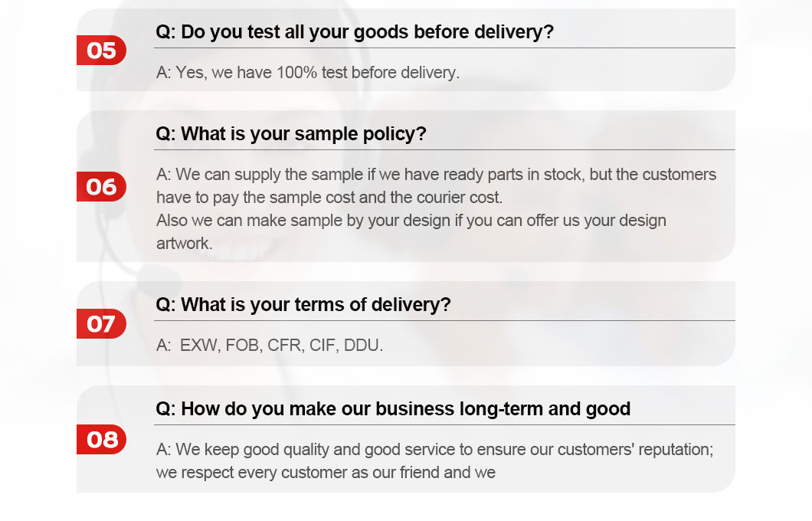Image resolution: width=812 pixels, height=521 pixels.
Task: Click the red 08 number badge
Action: (101, 440)
